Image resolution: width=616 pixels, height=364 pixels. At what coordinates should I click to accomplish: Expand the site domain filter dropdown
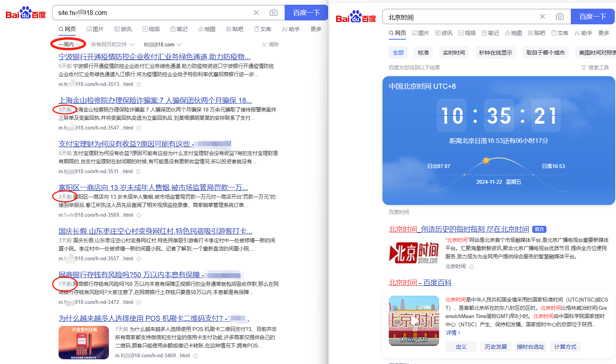tap(163, 44)
